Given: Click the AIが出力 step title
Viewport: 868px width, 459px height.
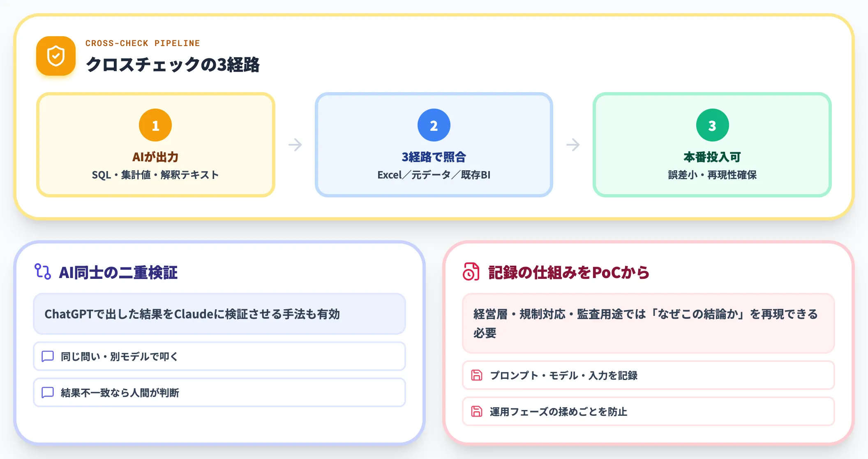Looking at the screenshot, I should pos(155,157).
